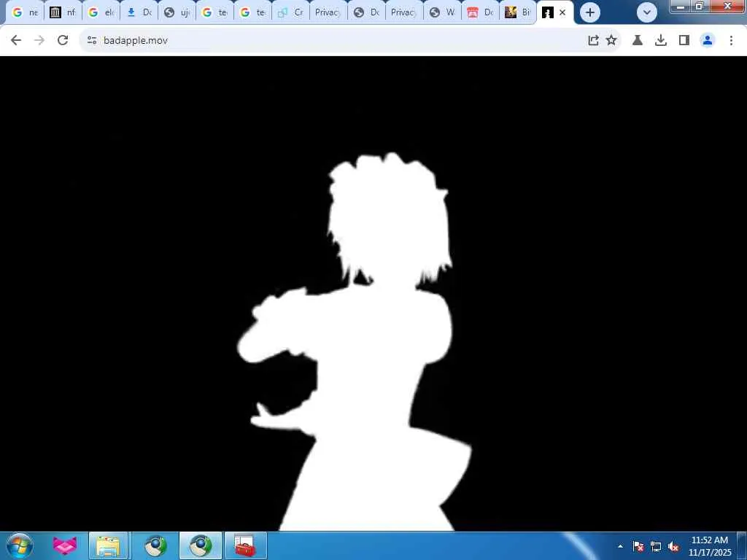Switch to the first Google 'ne' tab
Screen dimensions: 747x560
(x=25, y=13)
